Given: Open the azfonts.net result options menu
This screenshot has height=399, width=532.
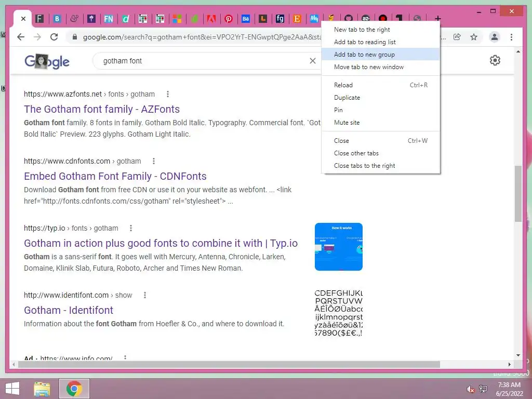Looking at the screenshot, I should pos(168,94).
